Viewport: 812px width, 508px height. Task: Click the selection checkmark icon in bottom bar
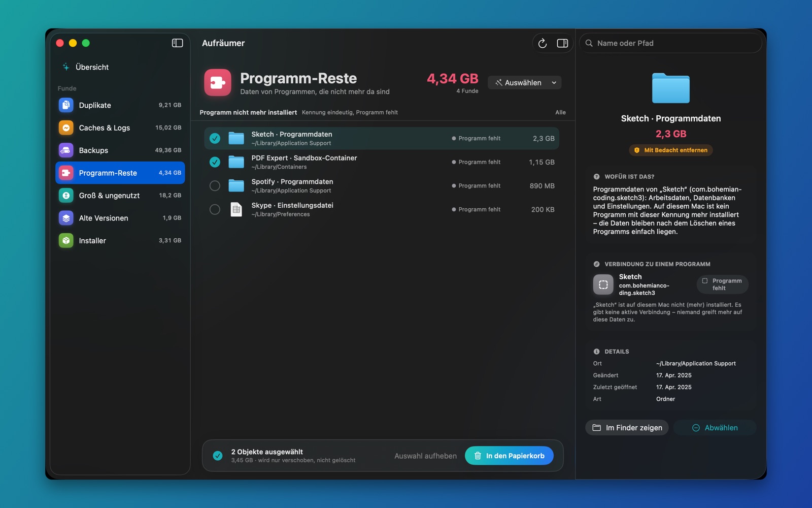click(218, 456)
